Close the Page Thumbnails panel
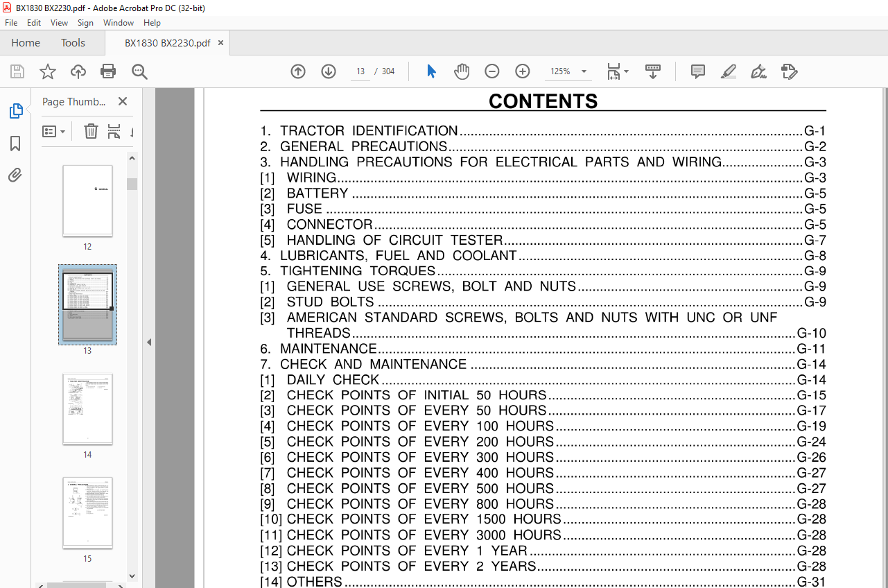The width and height of the screenshot is (888, 588). tap(123, 101)
